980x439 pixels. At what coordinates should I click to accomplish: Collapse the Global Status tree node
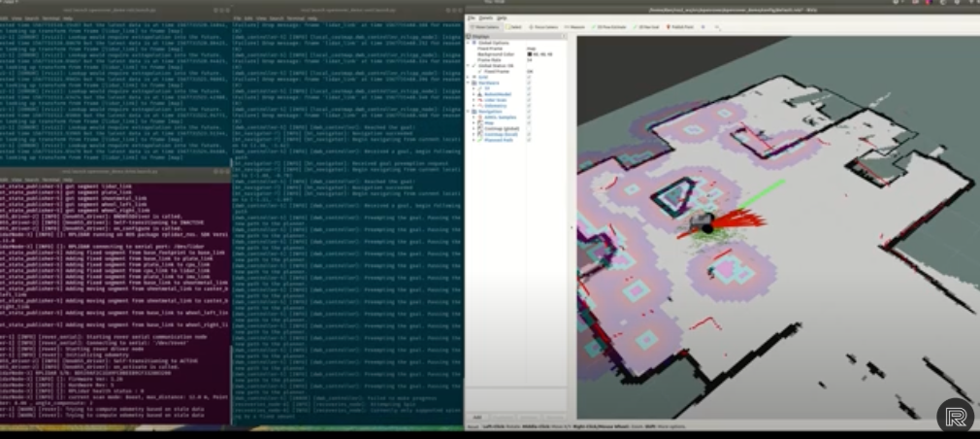468,66
